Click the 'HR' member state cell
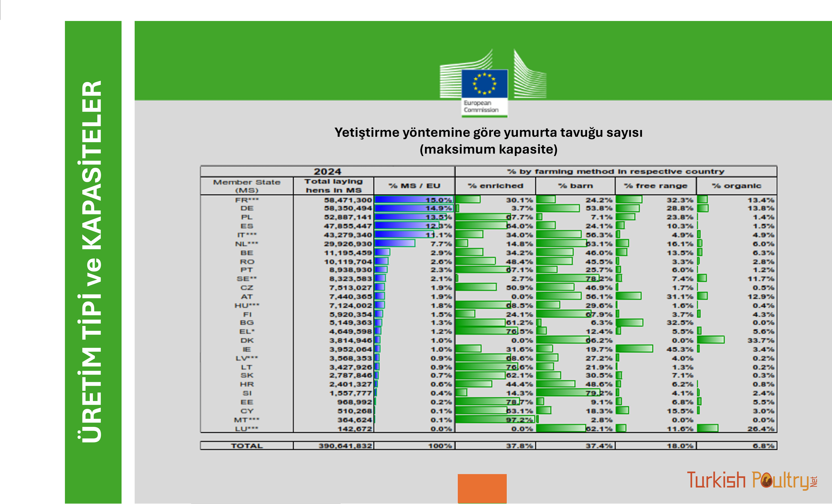832x504 pixels. [247, 384]
